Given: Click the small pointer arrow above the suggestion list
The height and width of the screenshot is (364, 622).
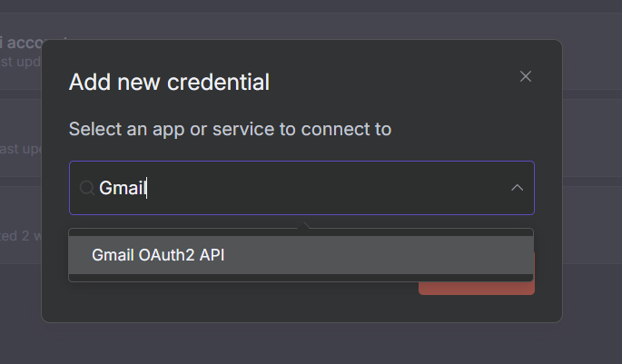Looking at the screenshot, I should (x=306, y=224).
